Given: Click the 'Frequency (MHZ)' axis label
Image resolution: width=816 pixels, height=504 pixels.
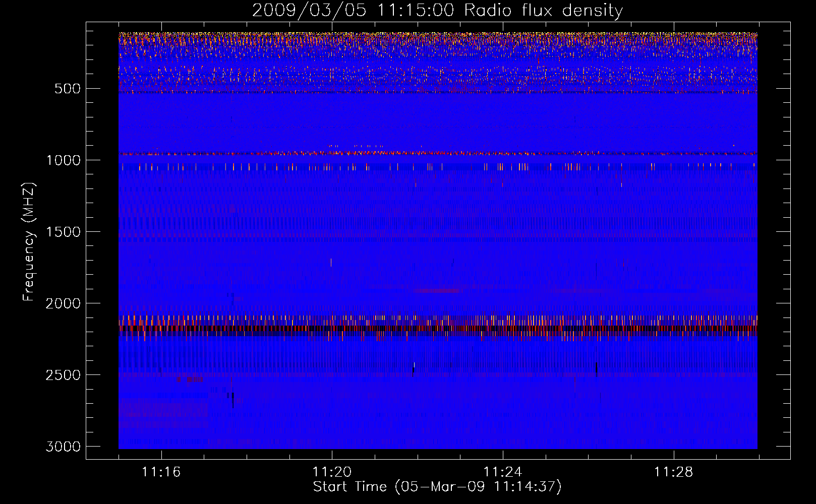Looking at the screenshot, I should pos(29,241).
